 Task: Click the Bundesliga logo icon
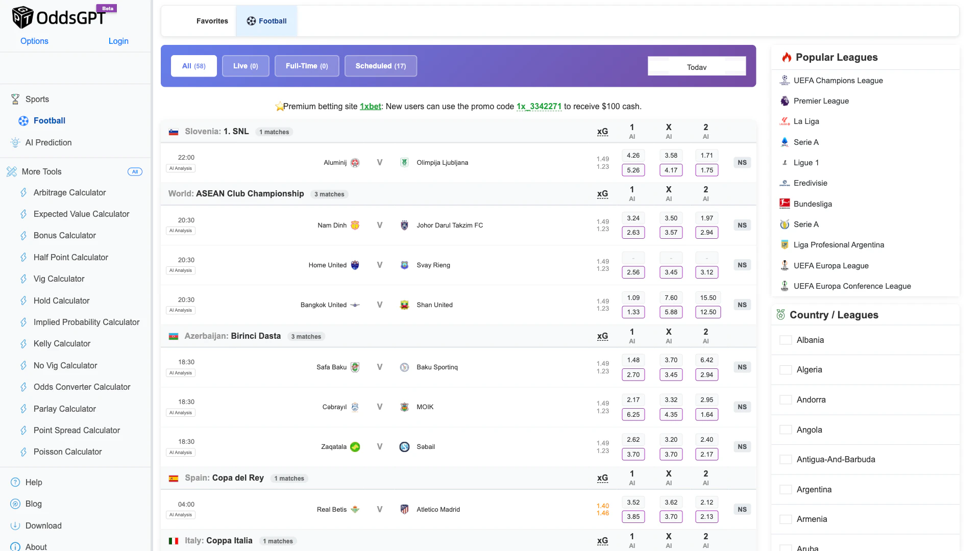click(785, 204)
